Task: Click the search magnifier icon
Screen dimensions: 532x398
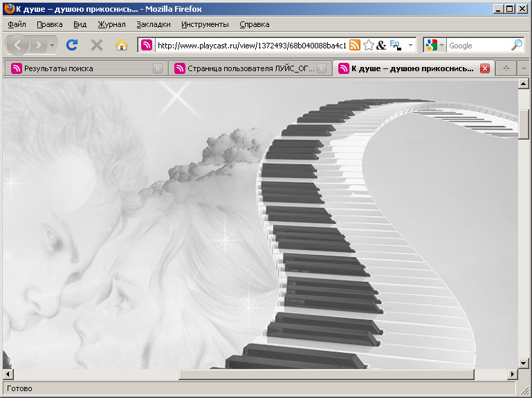Action: coord(516,45)
